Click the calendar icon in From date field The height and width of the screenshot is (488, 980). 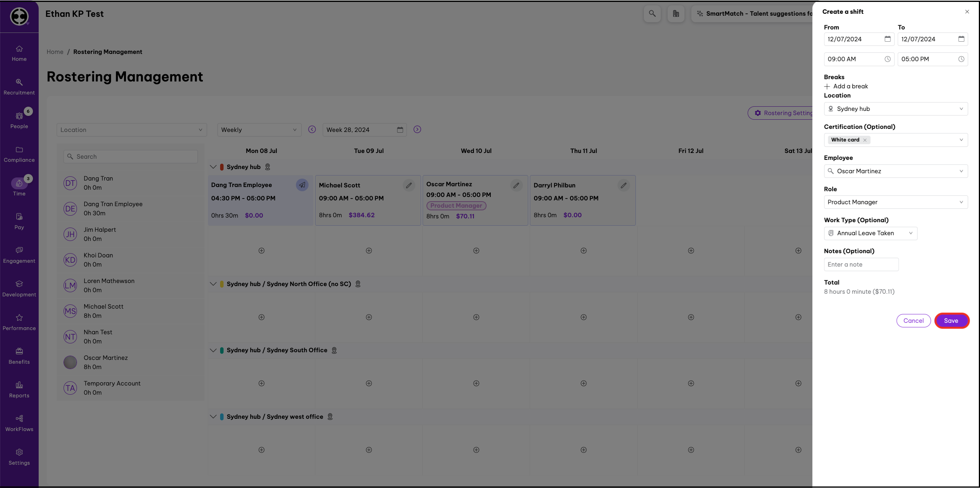coord(887,39)
